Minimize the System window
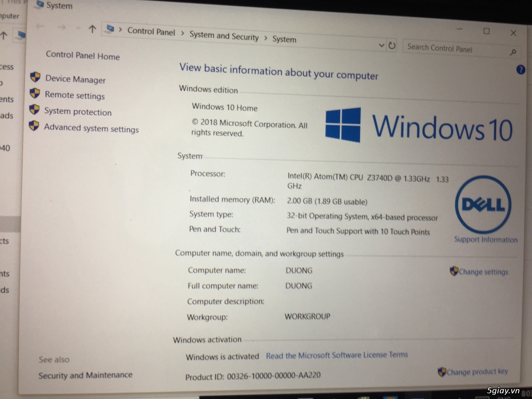 click(x=459, y=30)
